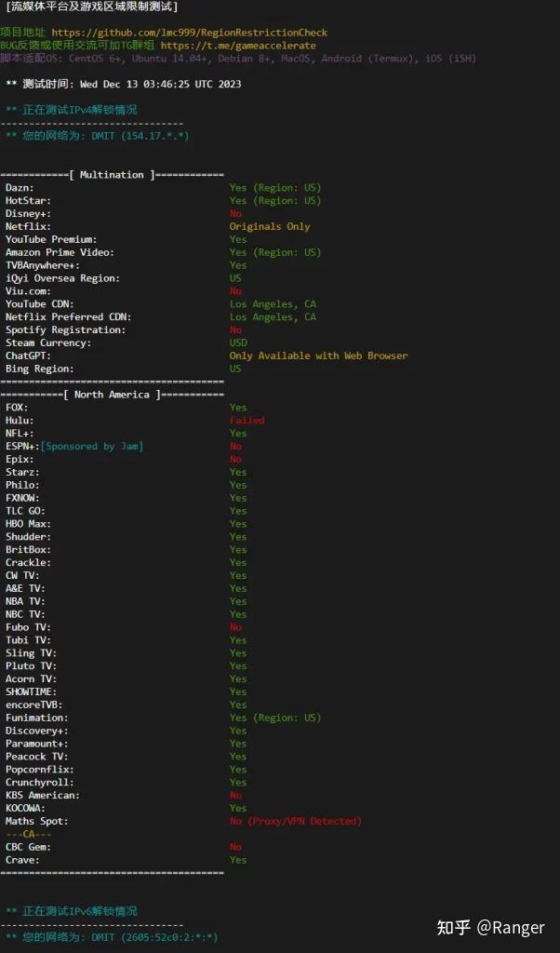Select the 'NFL+:' row label
This screenshot has width=560, height=953.
(20, 434)
